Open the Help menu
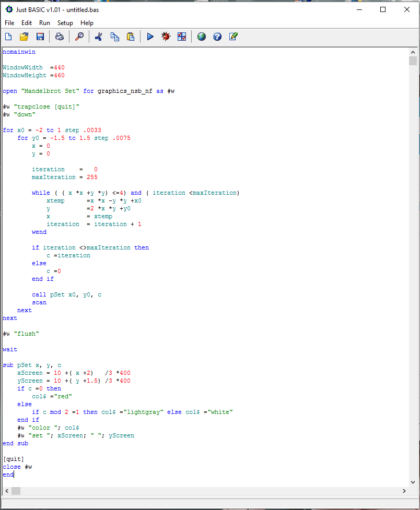 (87, 22)
